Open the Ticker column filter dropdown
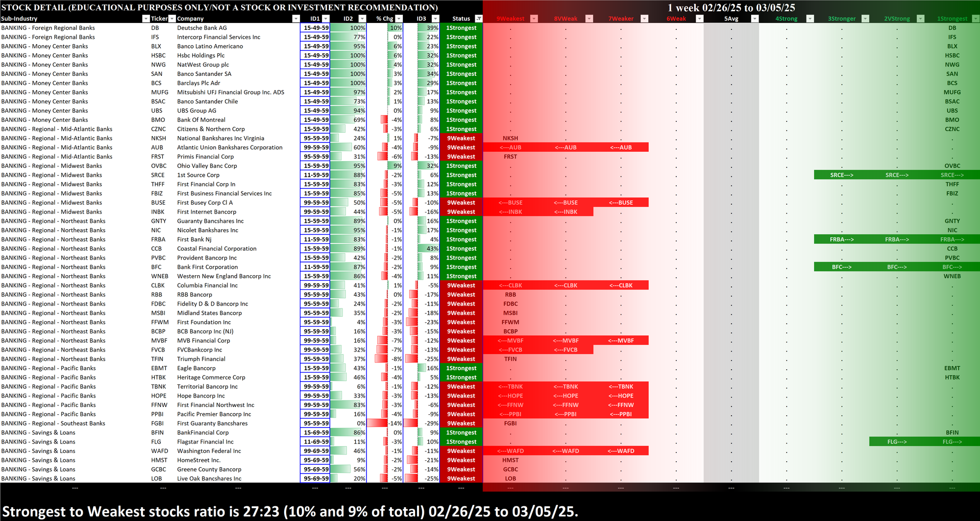 (x=172, y=19)
